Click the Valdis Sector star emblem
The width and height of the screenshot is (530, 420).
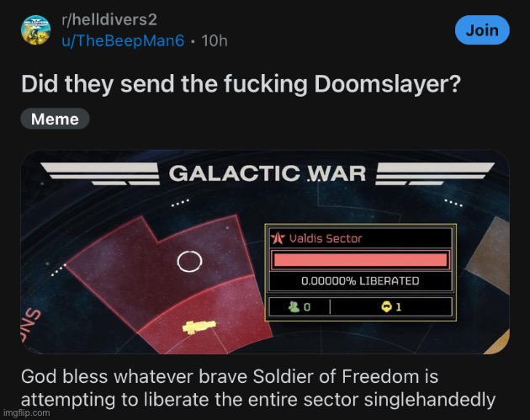[278, 238]
